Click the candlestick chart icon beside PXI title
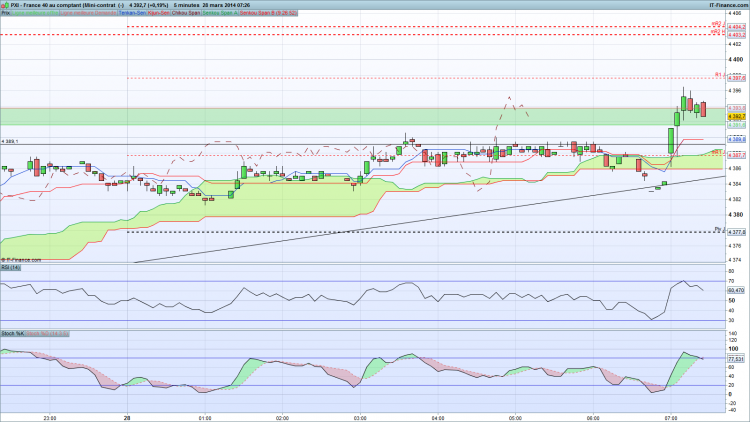Screen dimensions: 750x422 pos(5,5)
